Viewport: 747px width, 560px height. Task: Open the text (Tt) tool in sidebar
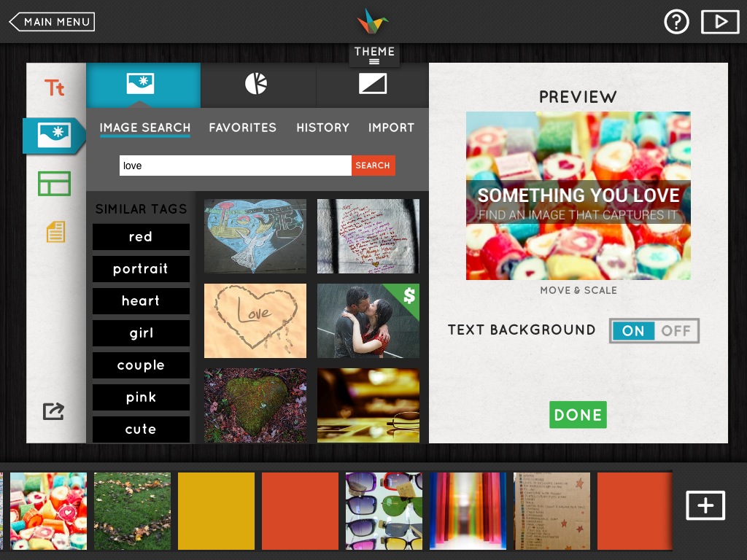click(54, 87)
